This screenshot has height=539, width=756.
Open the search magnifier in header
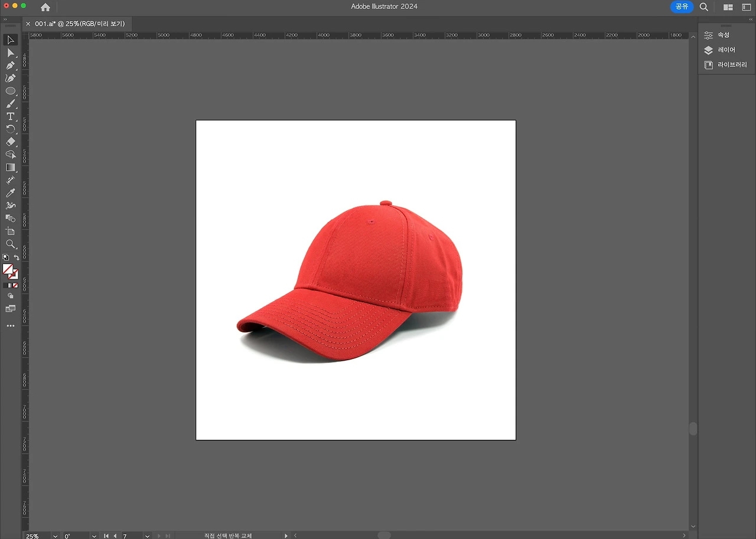(704, 7)
